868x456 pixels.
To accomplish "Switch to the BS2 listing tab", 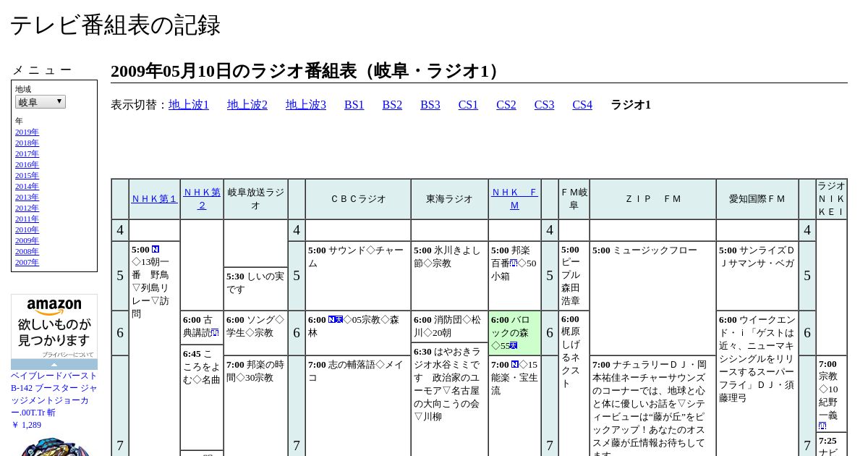I will (x=392, y=105).
